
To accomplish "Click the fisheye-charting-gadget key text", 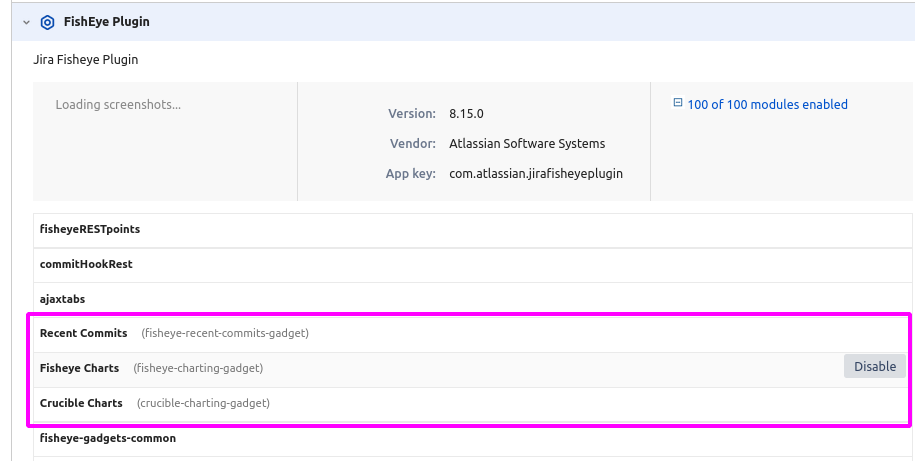I will 198,368.
